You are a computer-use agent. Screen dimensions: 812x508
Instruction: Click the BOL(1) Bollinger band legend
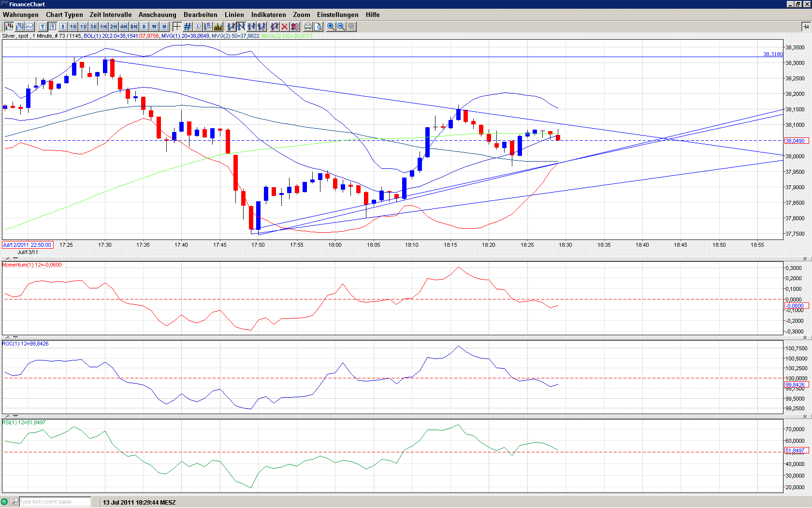[x=121, y=36]
